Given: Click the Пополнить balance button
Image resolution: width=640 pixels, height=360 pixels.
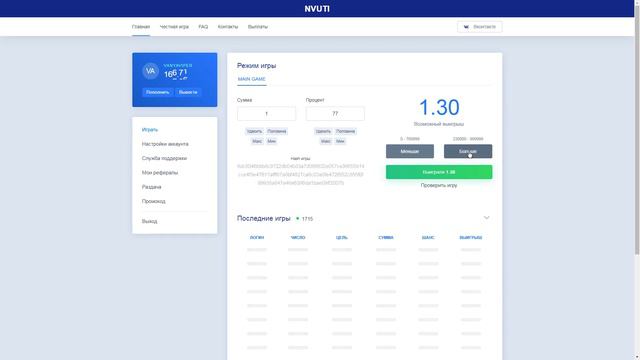Looking at the screenshot, I should (158, 92).
